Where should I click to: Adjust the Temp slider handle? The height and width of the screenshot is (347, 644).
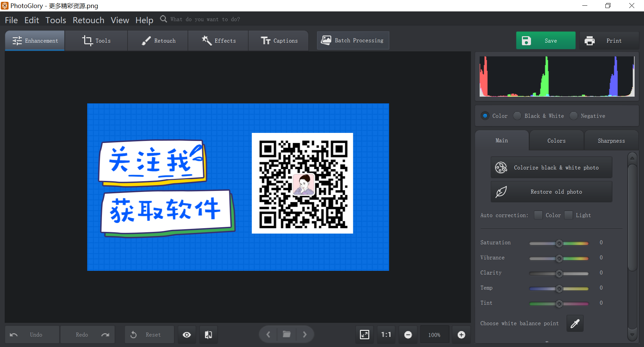559,289
